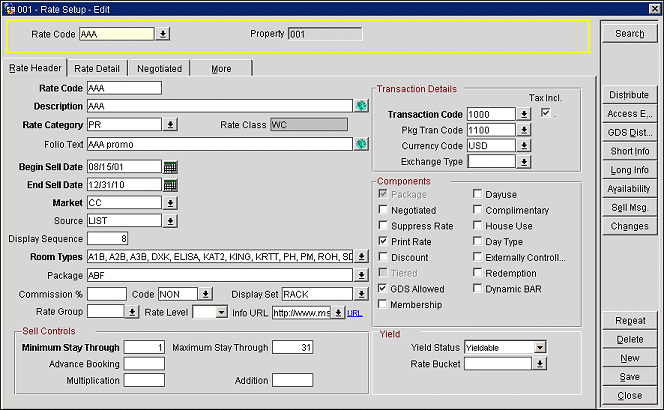Viewport: 664px width, 410px height.
Task: Open the Rate Bucket lookup arrow
Action: 540,364
